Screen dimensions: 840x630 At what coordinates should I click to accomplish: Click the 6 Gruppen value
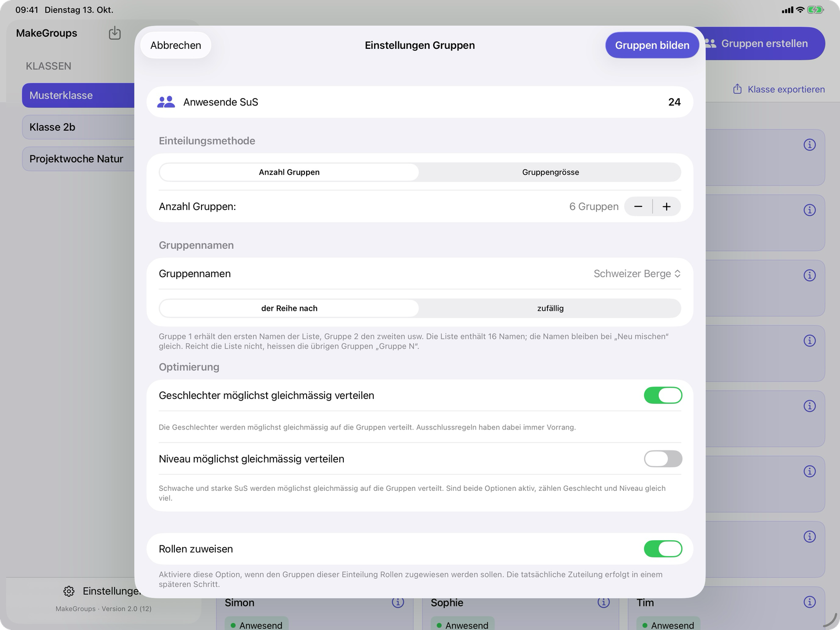(594, 206)
